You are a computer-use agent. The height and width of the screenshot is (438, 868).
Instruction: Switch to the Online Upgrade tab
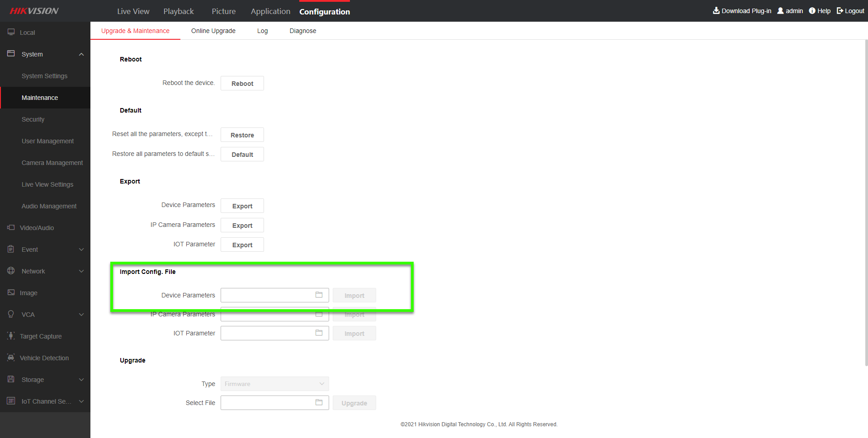click(x=213, y=31)
